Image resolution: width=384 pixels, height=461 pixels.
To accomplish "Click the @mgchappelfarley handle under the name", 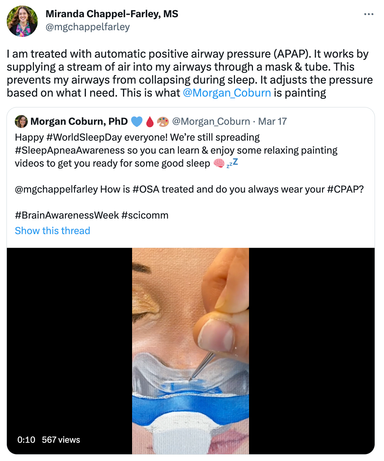I will (x=88, y=27).
